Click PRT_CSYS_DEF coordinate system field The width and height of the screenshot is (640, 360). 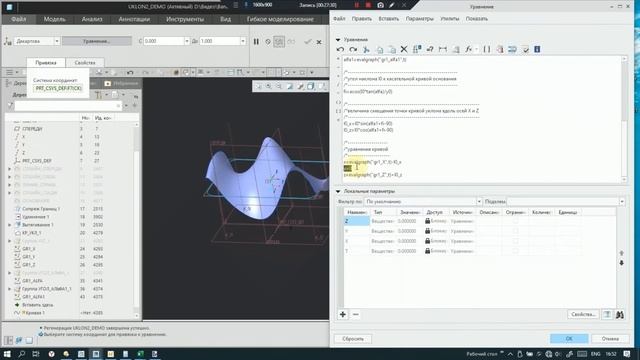[58, 88]
